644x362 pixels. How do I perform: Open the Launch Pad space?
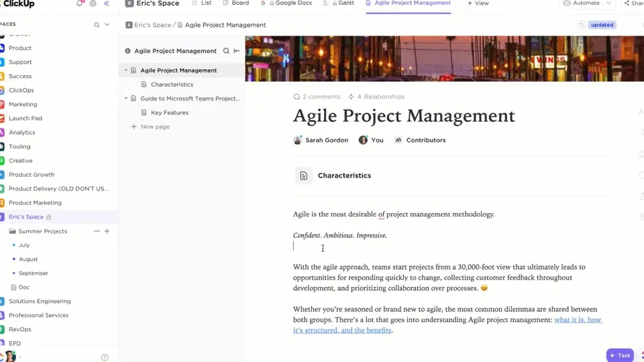point(25,118)
